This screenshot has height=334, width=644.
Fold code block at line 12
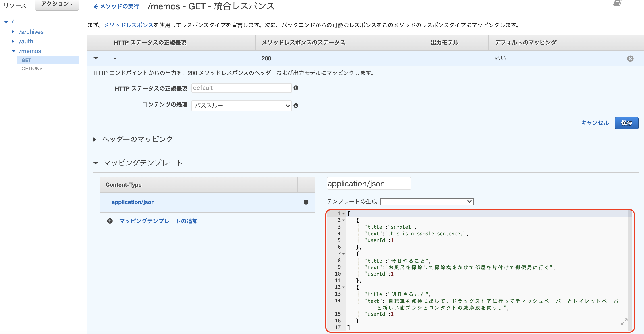point(343,288)
